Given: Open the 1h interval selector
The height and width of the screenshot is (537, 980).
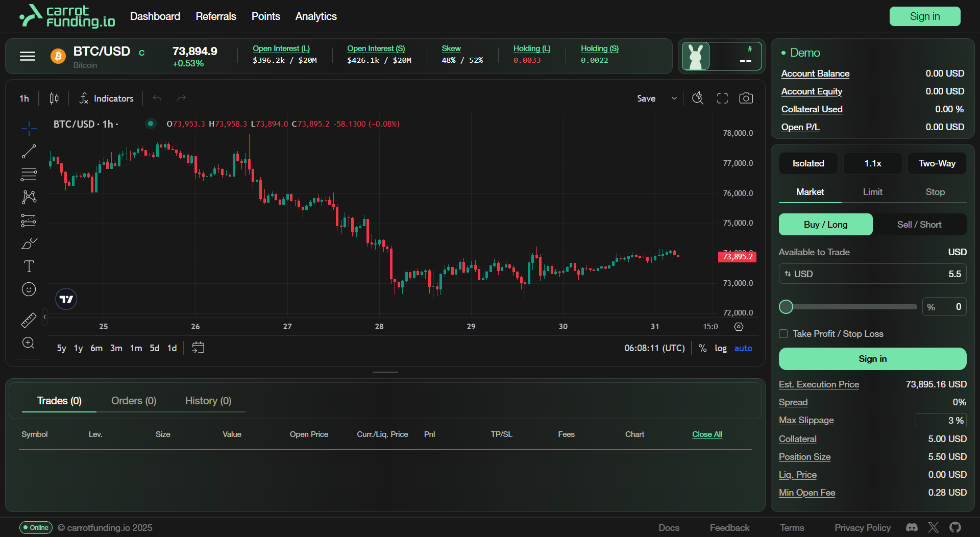Looking at the screenshot, I should click(x=24, y=99).
